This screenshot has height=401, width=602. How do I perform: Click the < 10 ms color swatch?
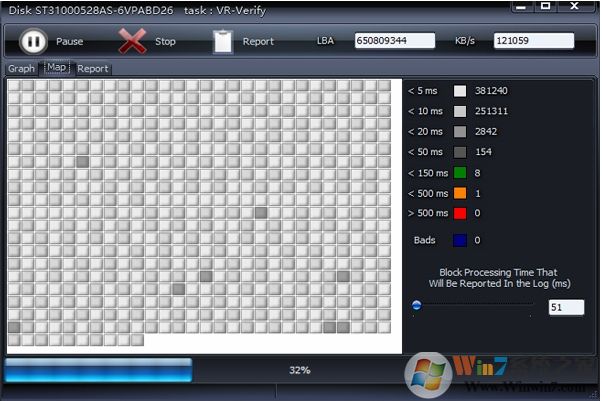click(460, 111)
